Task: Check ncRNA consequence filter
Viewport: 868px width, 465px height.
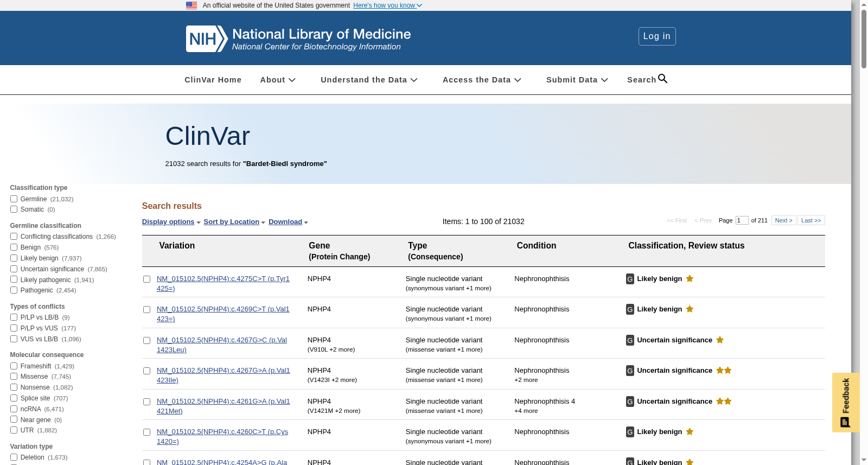Action: point(14,409)
